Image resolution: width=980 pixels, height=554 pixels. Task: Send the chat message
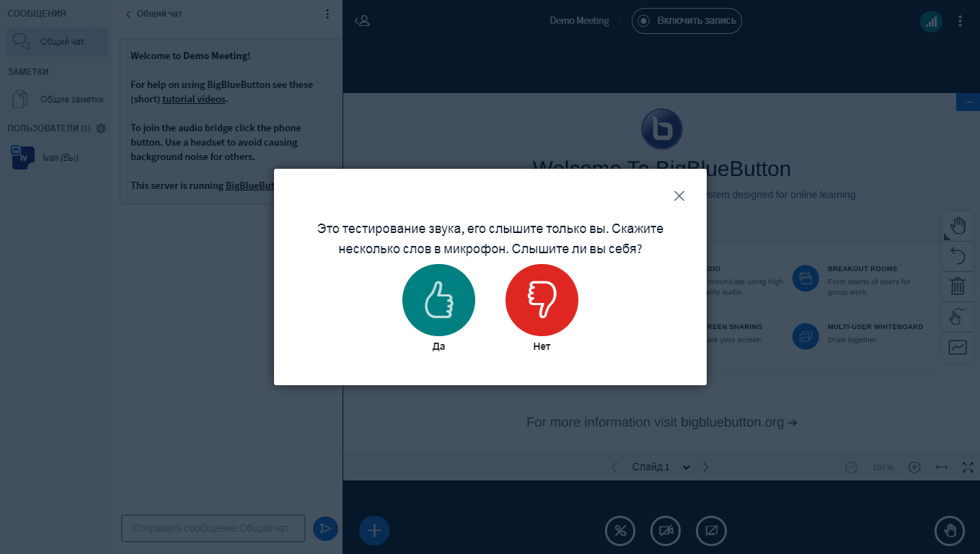[x=325, y=529]
